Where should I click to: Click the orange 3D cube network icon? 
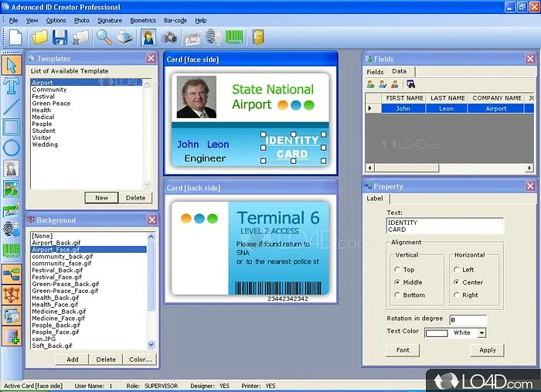tap(12, 295)
